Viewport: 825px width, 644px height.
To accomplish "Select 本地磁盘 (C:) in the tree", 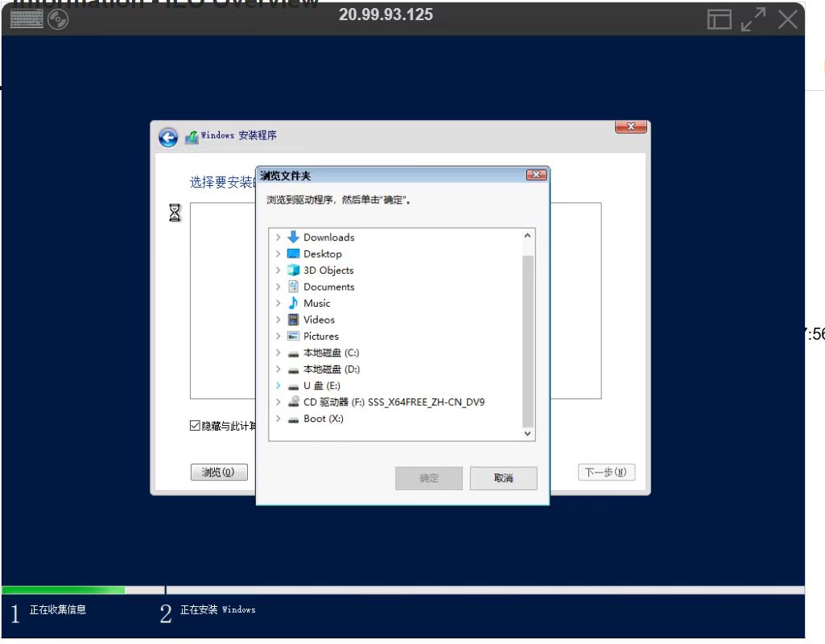I will 332,353.
